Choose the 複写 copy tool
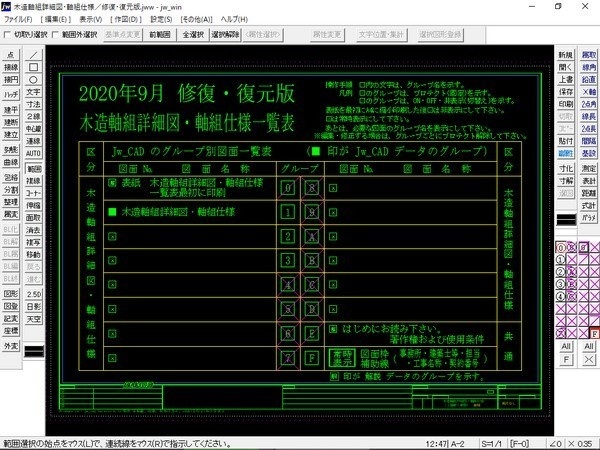The image size is (600, 450). (33, 242)
